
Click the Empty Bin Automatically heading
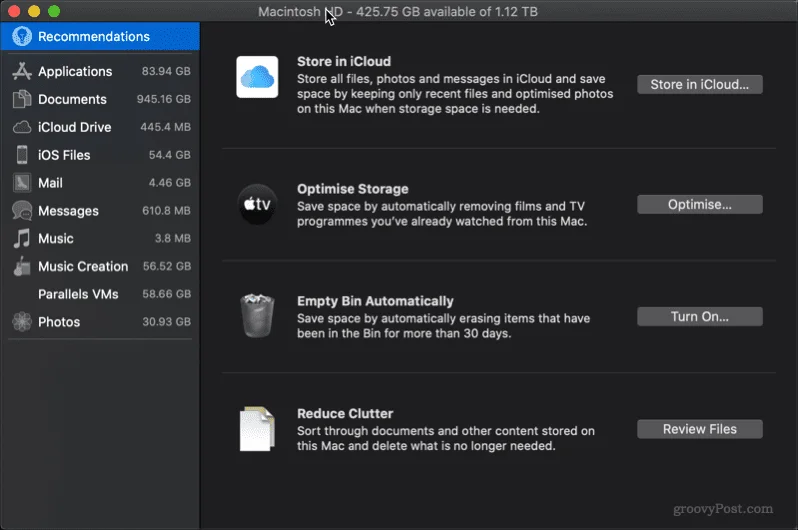coord(375,301)
